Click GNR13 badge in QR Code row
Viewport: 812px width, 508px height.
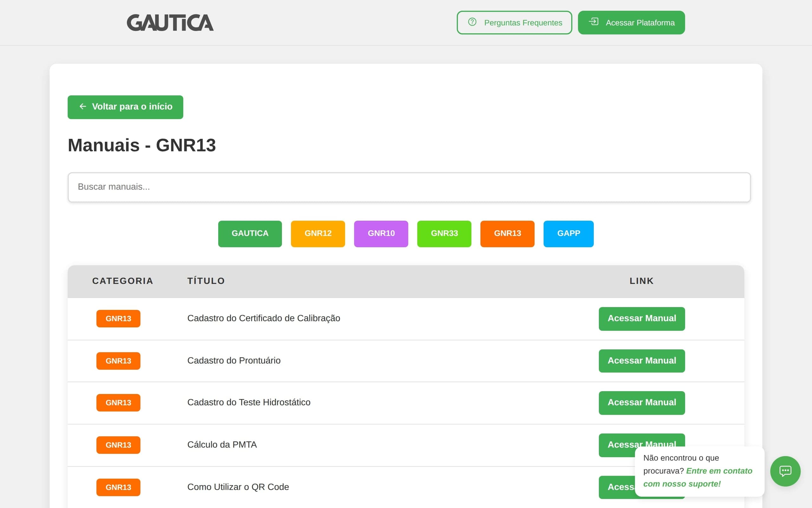click(118, 487)
